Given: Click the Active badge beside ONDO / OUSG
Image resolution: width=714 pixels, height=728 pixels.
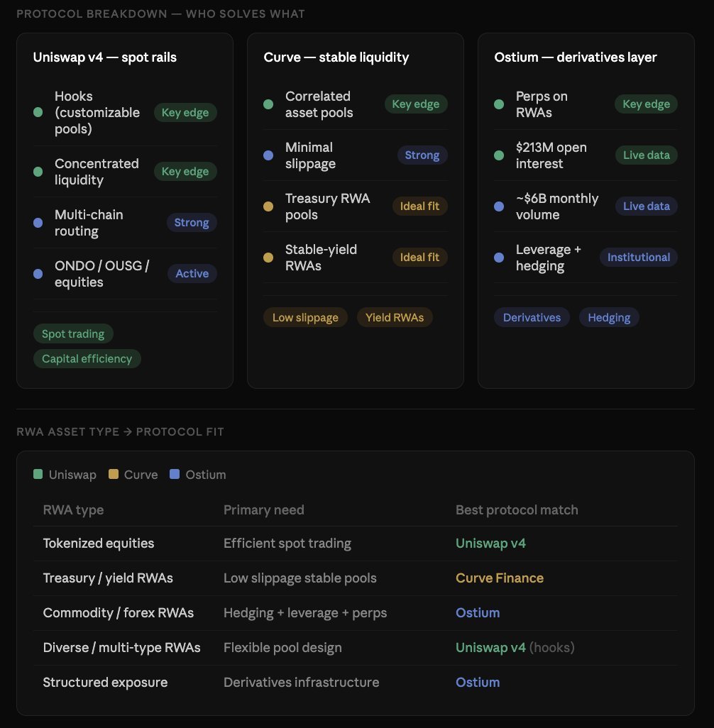Looking at the screenshot, I should pos(192,274).
